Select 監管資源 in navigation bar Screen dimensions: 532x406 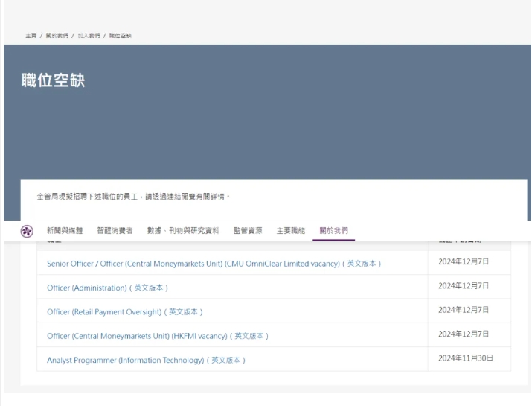click(x=248, y=231)
